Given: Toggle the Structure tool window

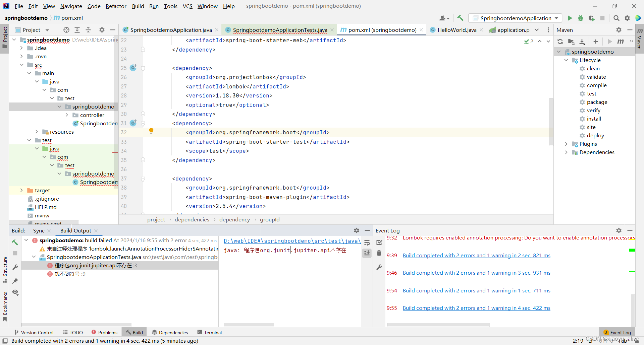Looking at the screenshot, I should (x=5, y=271).
